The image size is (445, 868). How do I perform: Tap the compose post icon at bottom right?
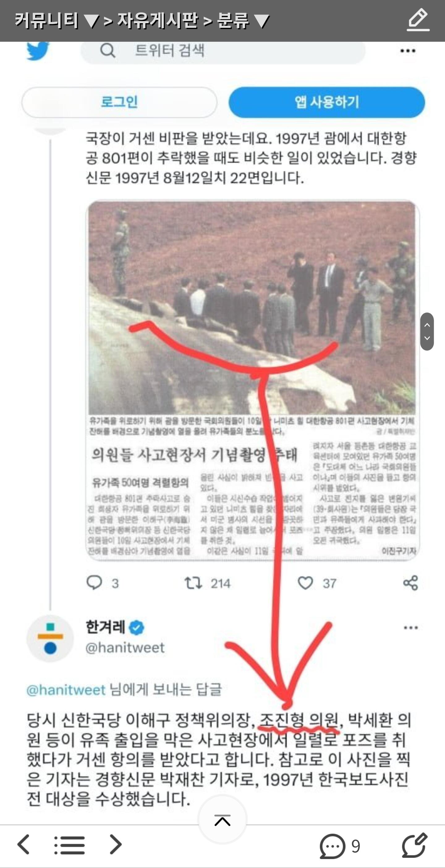pyautogui.click(x=414, y=845)
